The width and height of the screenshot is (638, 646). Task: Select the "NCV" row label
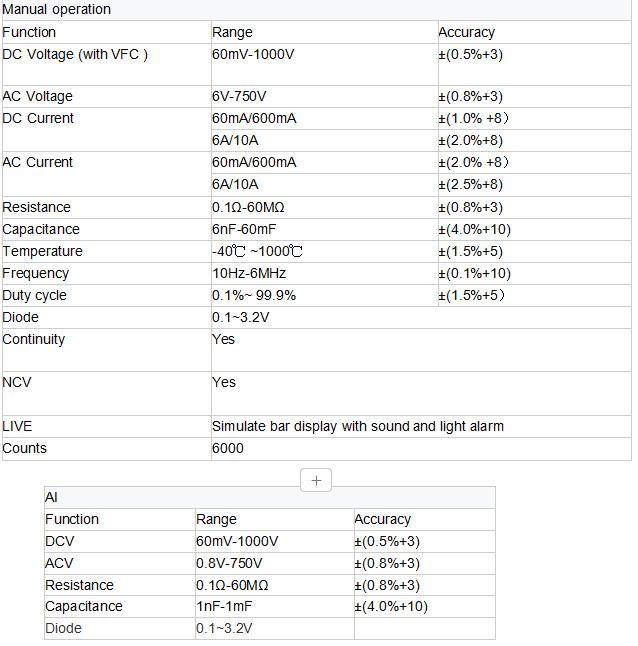pyautogui.click(x=17, y=382)
